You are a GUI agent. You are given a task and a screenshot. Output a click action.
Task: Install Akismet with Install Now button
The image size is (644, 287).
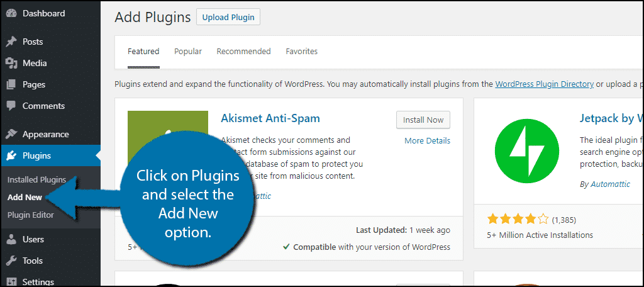coord(423,120)
